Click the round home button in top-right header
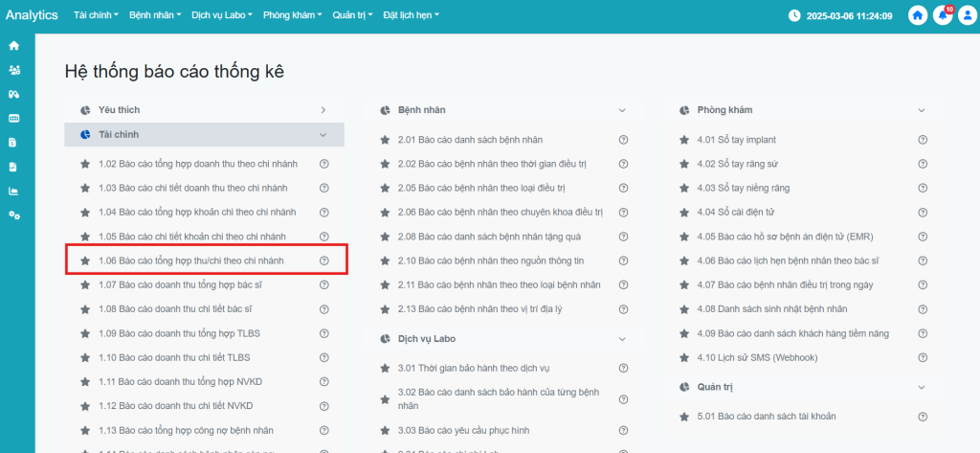This screenshot has height=453, width=980. pyautogui.click(x=918, y=16)
